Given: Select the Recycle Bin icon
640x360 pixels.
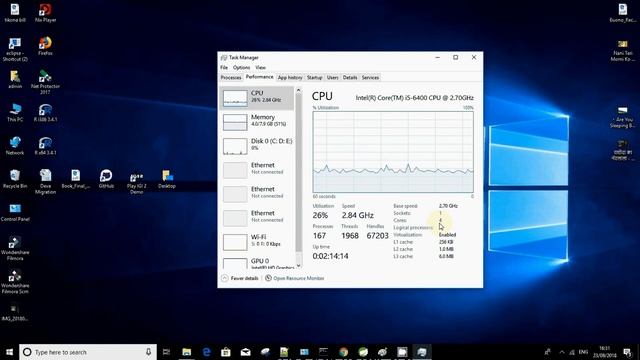Looking at the screenshot, I should (15, 179).
